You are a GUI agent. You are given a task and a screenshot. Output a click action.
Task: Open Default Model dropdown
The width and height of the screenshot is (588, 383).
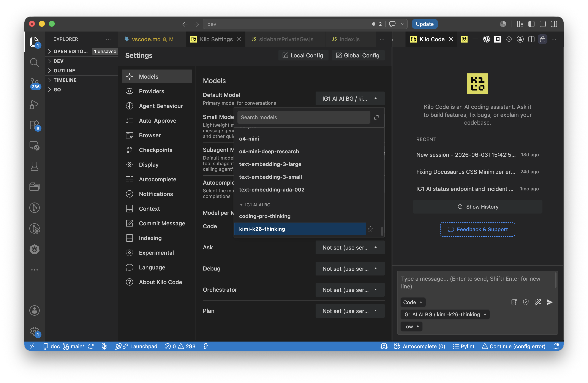coord(350,99)
